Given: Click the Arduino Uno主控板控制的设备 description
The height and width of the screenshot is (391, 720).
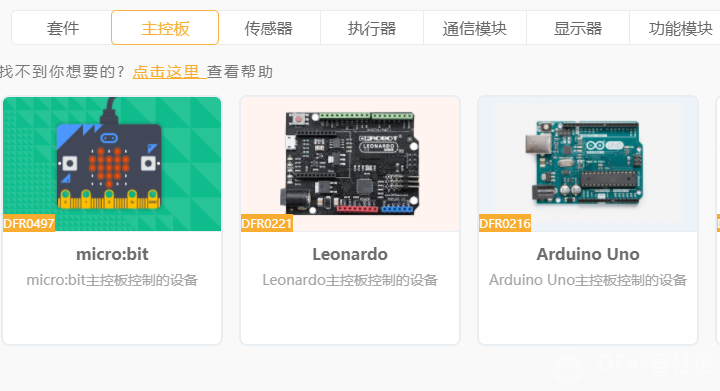Looking at the screenshot, I should [588, 280].
